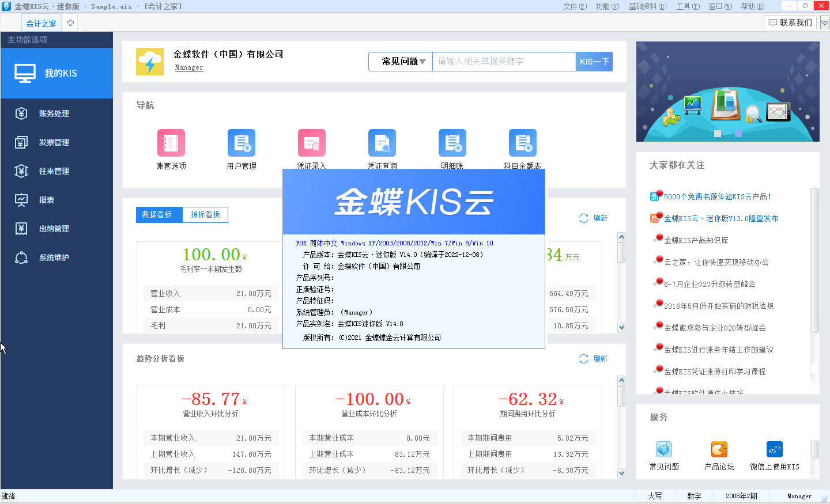Viewport: 830px width, 504px height.
Task: Click the Manager user link
Action: click(x=189, y=67)
